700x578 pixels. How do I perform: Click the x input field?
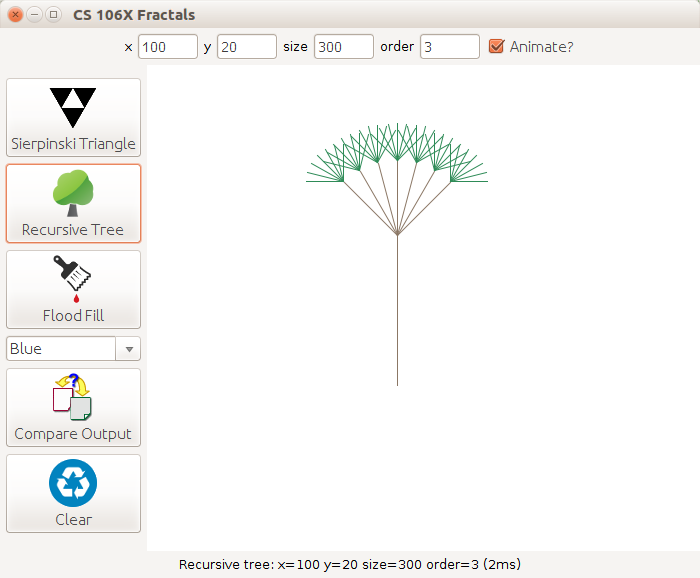pos(168,46)
